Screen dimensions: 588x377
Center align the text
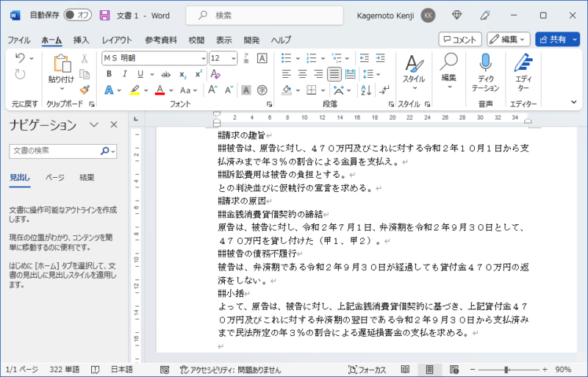[302, 74]
